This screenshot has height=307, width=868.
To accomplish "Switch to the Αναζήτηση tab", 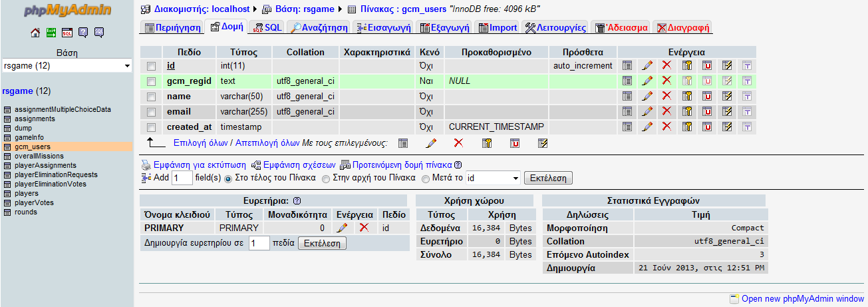I will (x=319, y=27).
